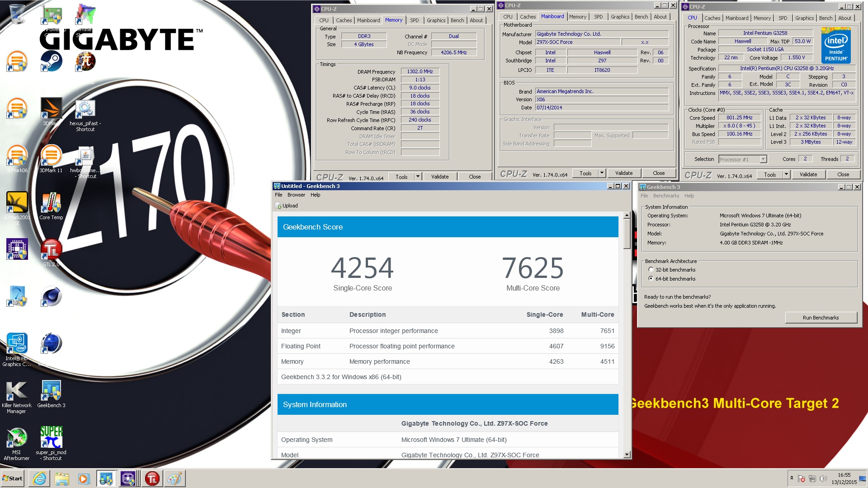Click Validate in Mainboard CPU-Z window
Image resolution: width=868 pixels, height=488 pixels.
pos(624,173)
